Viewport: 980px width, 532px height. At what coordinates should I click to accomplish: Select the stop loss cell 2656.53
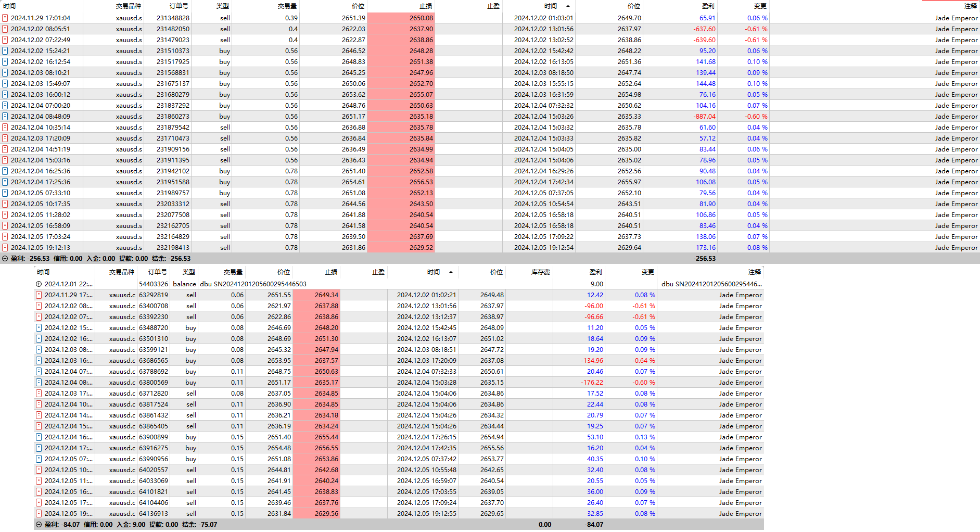pyautogui.click(x=401, y=182)
